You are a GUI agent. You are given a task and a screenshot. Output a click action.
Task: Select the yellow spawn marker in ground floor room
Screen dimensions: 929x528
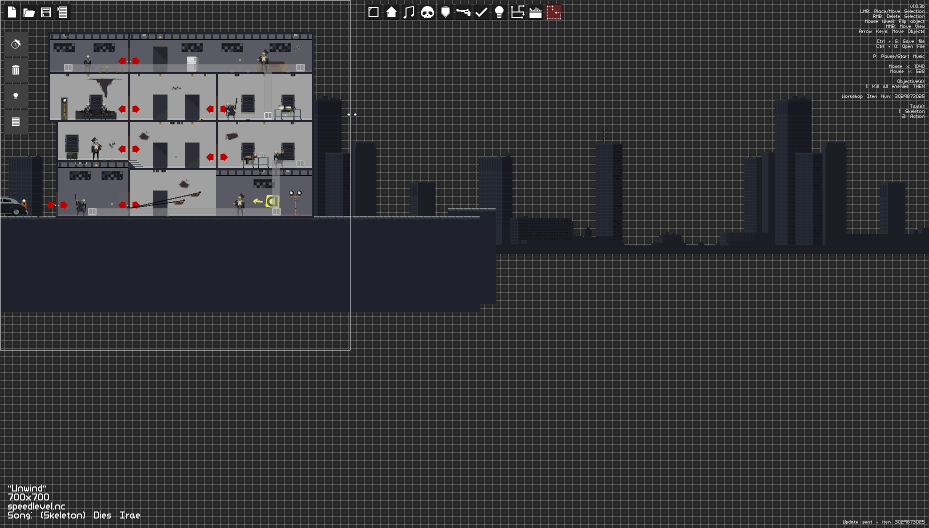click(x=272, y=201)
